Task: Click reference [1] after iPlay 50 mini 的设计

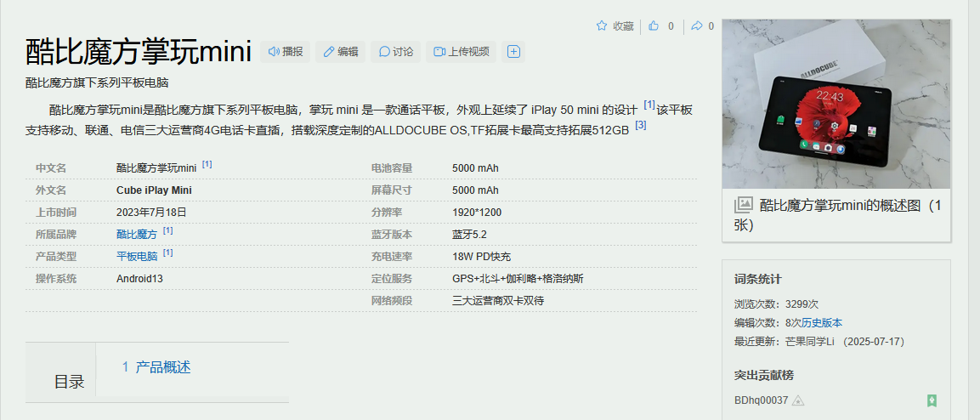Action: [649, 105]
